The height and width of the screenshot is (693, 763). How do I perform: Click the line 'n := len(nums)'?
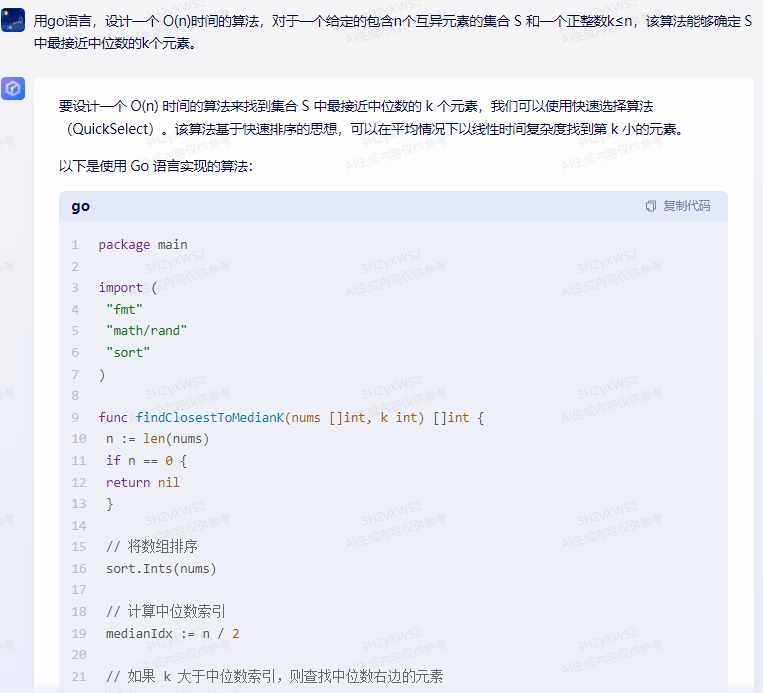pos(158,439)
